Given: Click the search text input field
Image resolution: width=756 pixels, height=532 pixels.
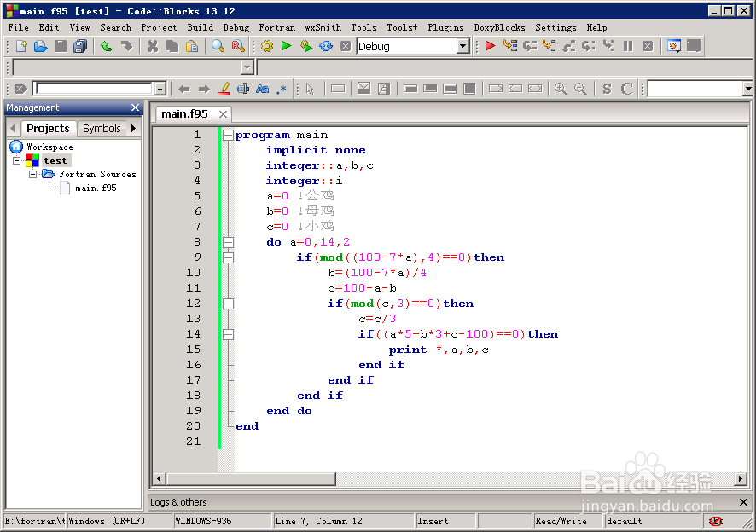Looking at the screenshot, I should (95, 89).
